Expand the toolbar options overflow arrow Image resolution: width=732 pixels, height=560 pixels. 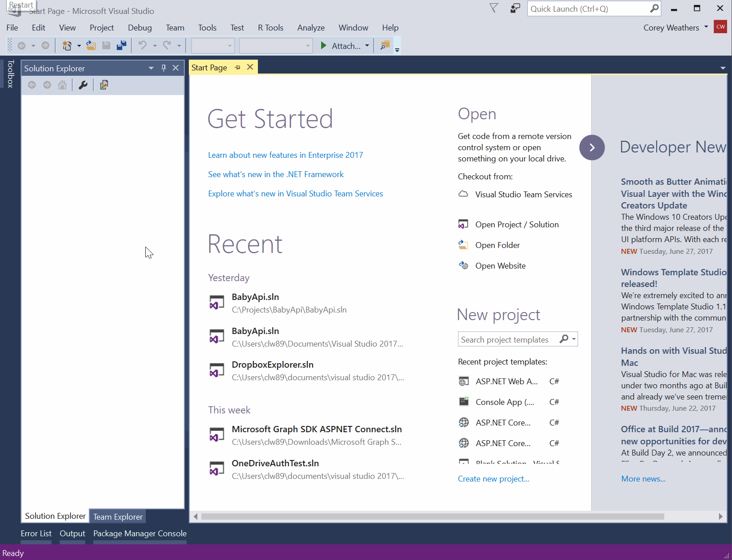click(x=397, y=50)
